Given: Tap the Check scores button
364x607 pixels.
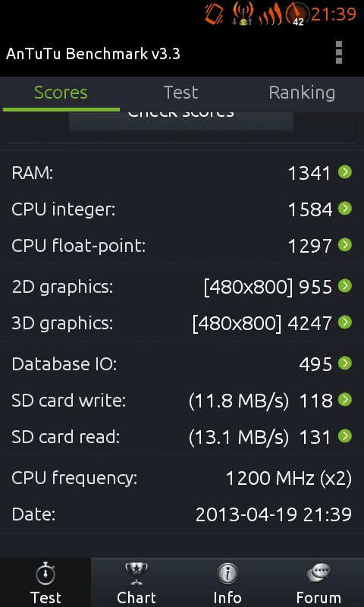Looking at the screenshot, I should (181, 121).
